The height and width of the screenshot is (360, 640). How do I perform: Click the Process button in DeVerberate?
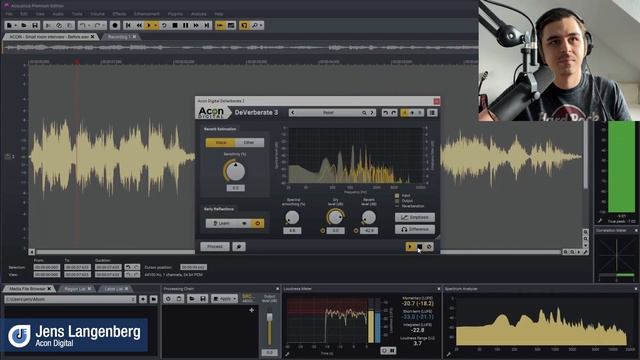pyautogui.click(x=215, y=247)
